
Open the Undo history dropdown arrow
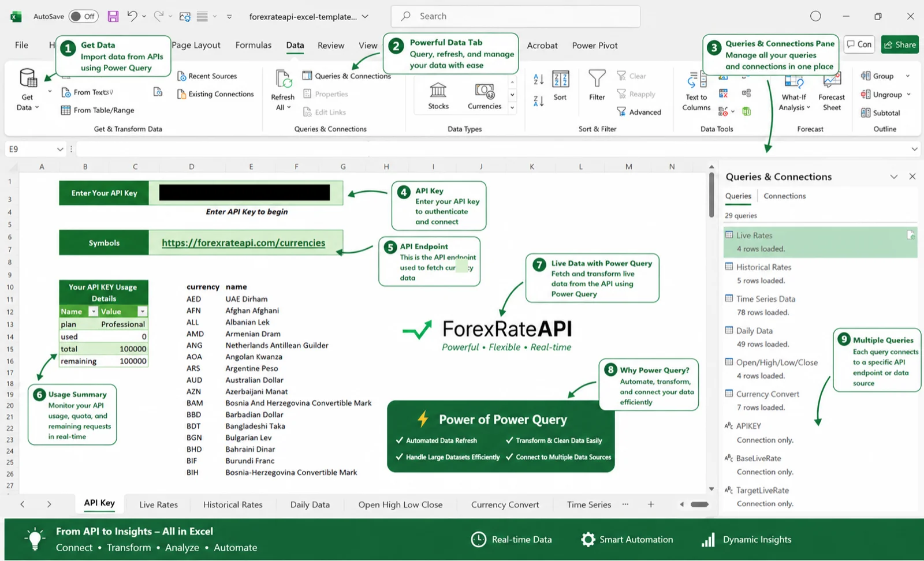point(144,16)
